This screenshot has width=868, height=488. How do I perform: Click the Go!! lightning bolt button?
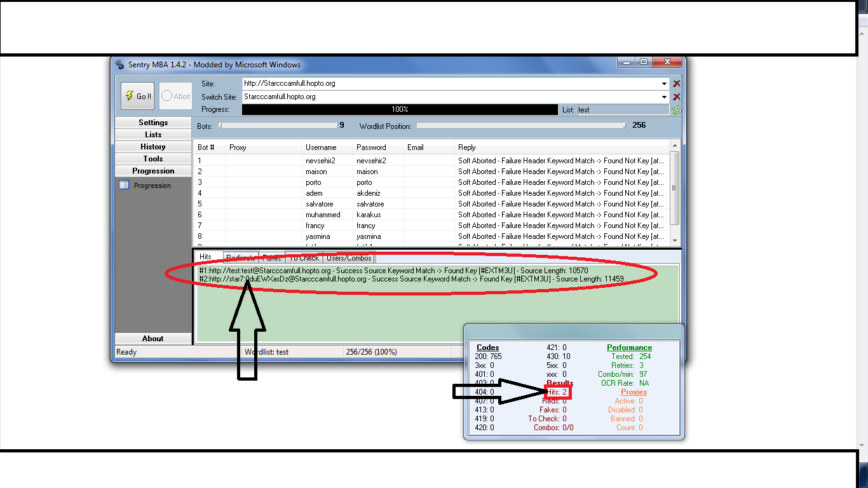coord(137,97)
